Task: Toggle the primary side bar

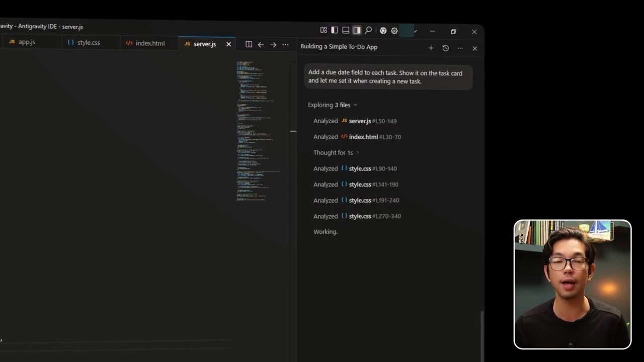Action: pyautogui.click(x=335, y=30)
